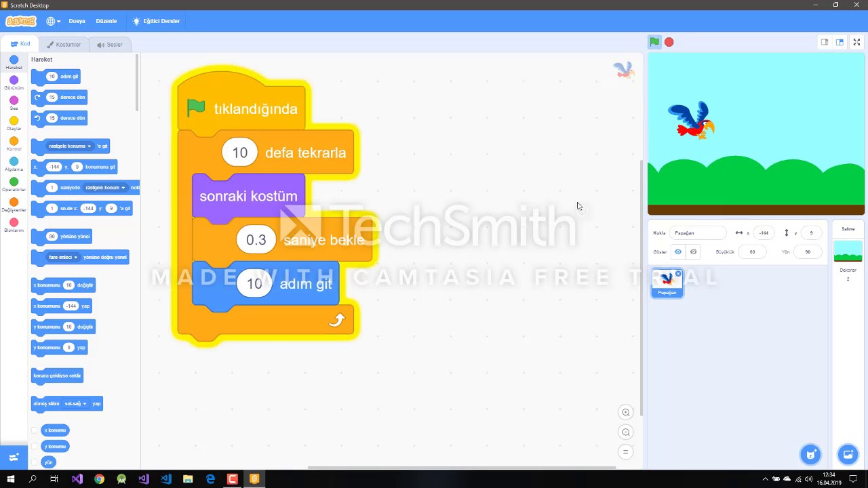
Task: Open the choose backdrop button
Action: tap(848, 454)
